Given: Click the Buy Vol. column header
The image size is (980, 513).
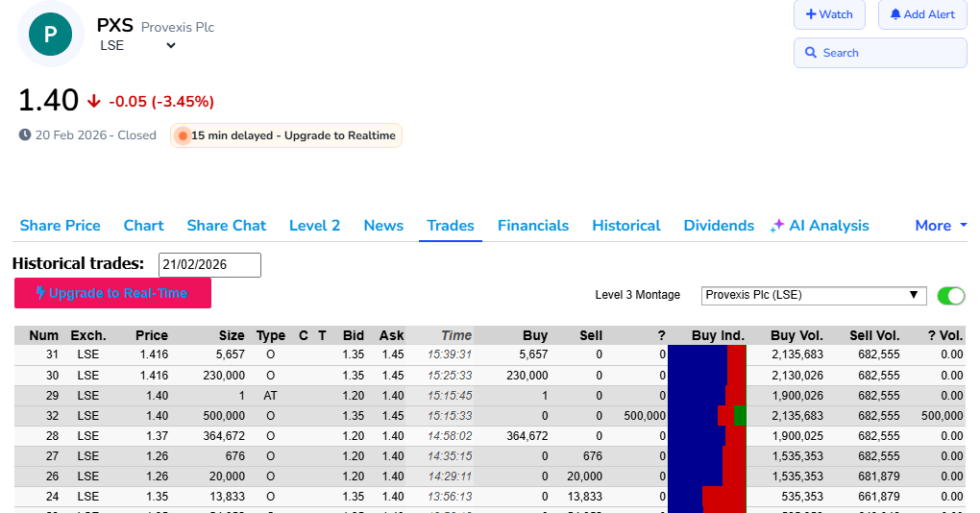Looking at the screenshot, I should 796,335.
